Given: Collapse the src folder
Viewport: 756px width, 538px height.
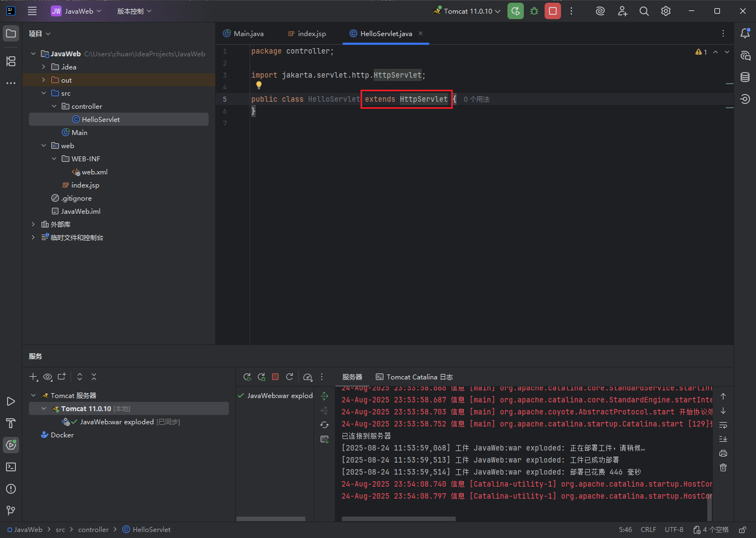Looking at the screenshot, I should click(x=44, y=93).
